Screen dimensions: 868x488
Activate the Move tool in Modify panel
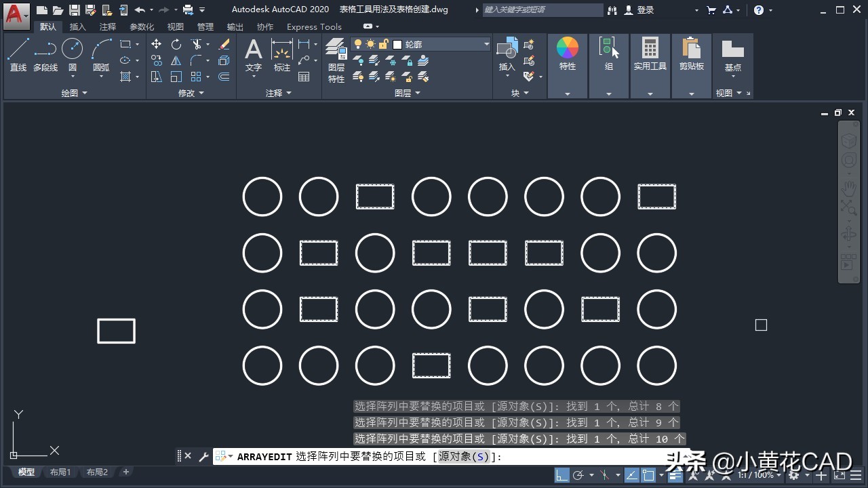(156, 44)
